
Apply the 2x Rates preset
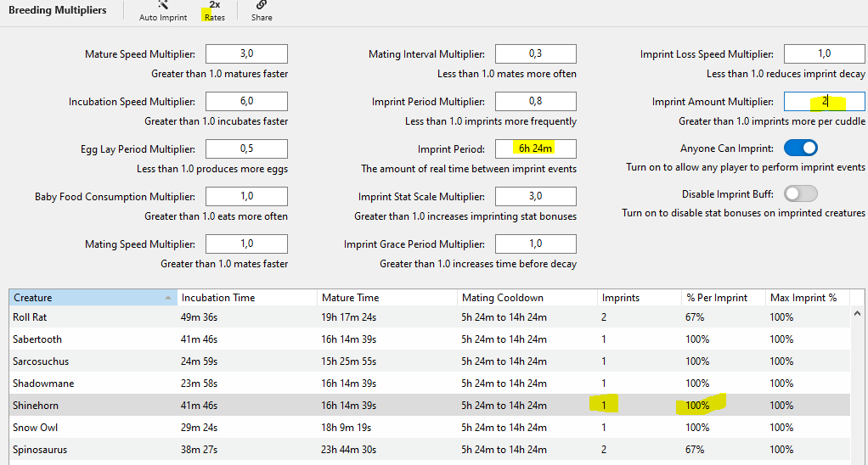coord(214,11)
